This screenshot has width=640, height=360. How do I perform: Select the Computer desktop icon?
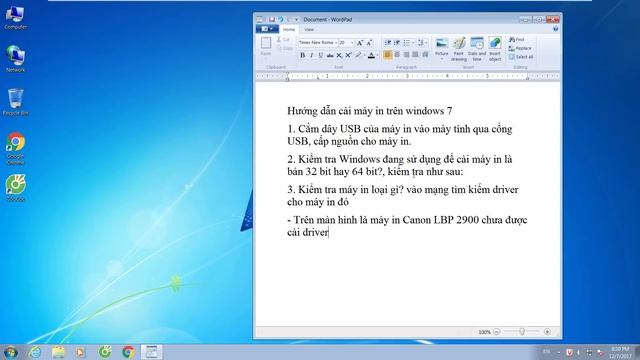pos(16,17)
